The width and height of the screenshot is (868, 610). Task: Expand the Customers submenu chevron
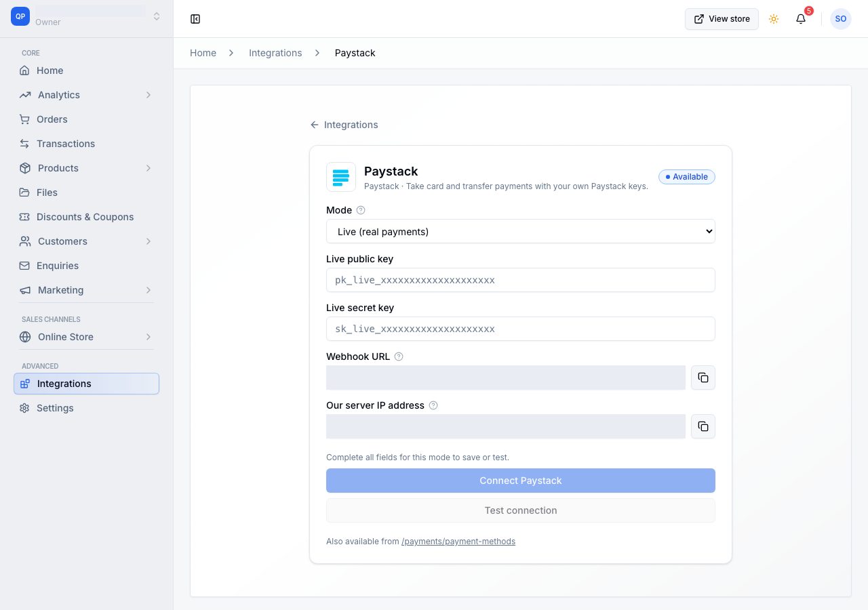pos(149,241)
